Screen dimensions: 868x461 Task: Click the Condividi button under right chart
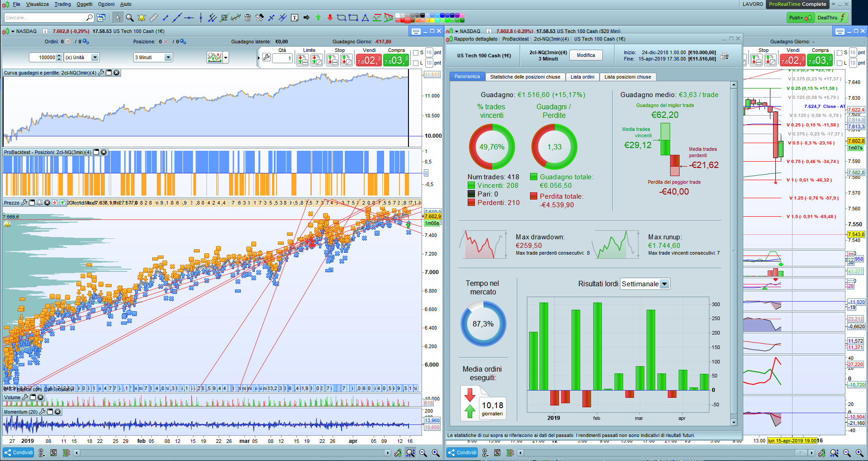(462, 452)
